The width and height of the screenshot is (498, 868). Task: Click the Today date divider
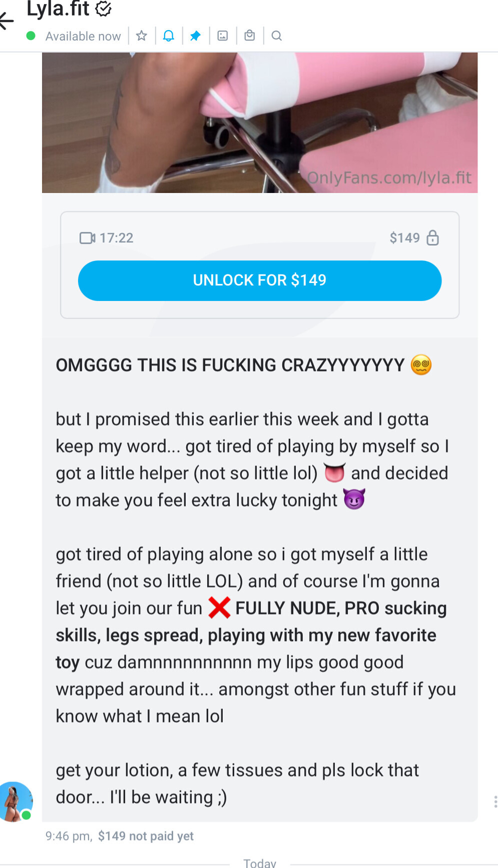tap(260, 863)
